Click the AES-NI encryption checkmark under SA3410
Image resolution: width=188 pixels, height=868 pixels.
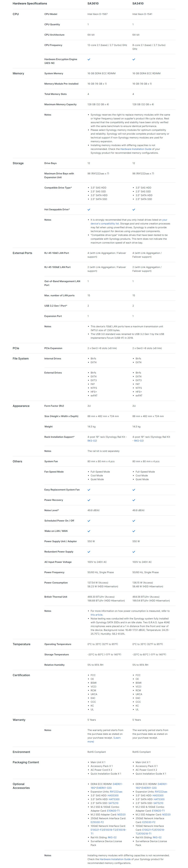tap(134, 59)
